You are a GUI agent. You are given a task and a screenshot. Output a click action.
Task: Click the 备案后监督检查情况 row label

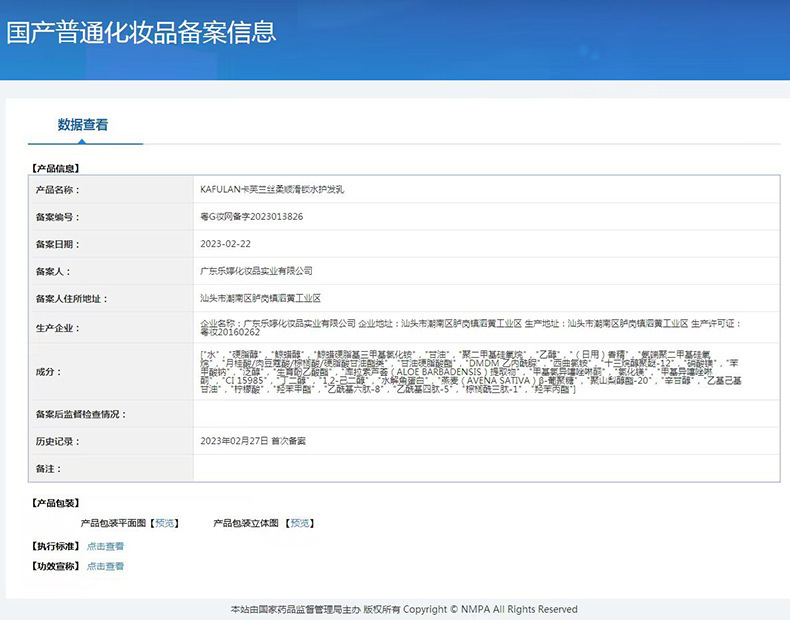pyautogui.click(x=81, y=414)
